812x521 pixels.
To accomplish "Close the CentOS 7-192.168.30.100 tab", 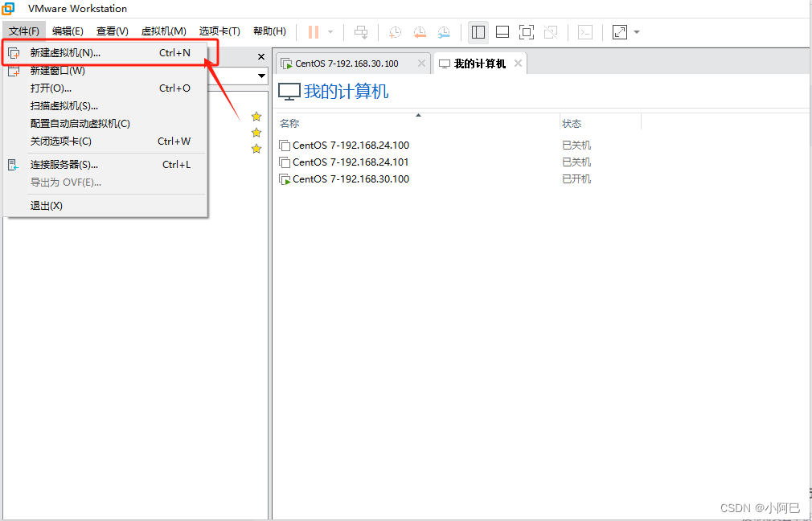I will click(421, 64).
